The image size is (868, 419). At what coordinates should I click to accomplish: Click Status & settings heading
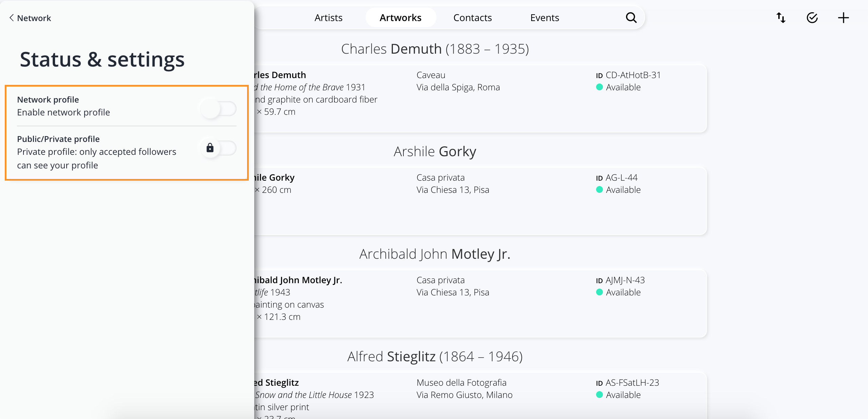pos(102,59)
